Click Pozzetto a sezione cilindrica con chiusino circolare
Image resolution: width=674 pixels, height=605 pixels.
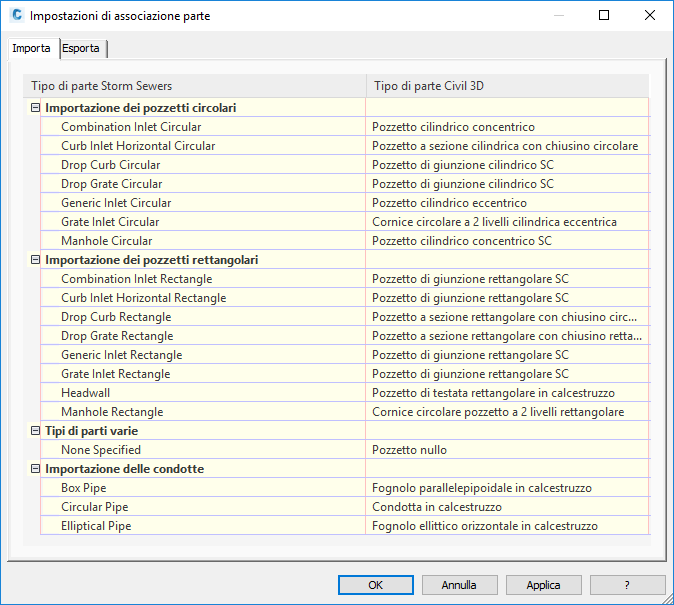point(508,146)
